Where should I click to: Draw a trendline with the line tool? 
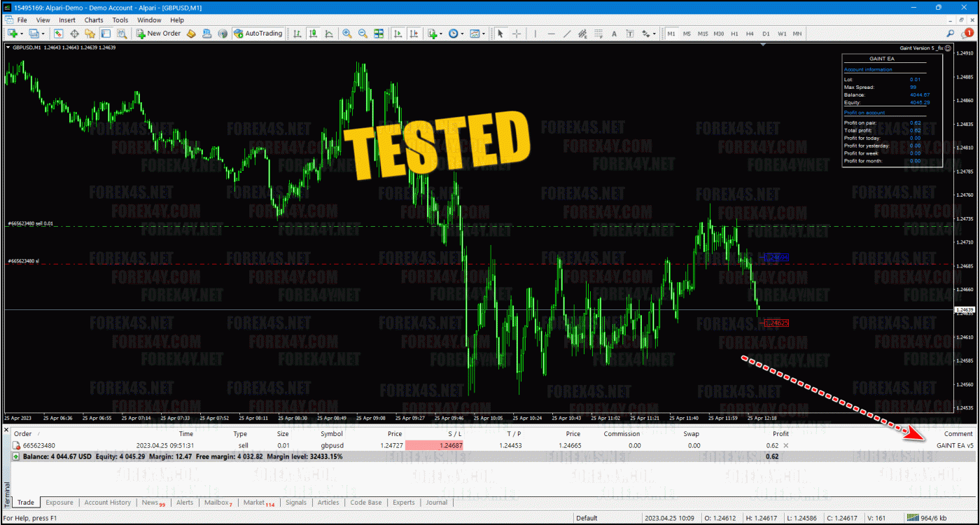(x=567, y=34)
